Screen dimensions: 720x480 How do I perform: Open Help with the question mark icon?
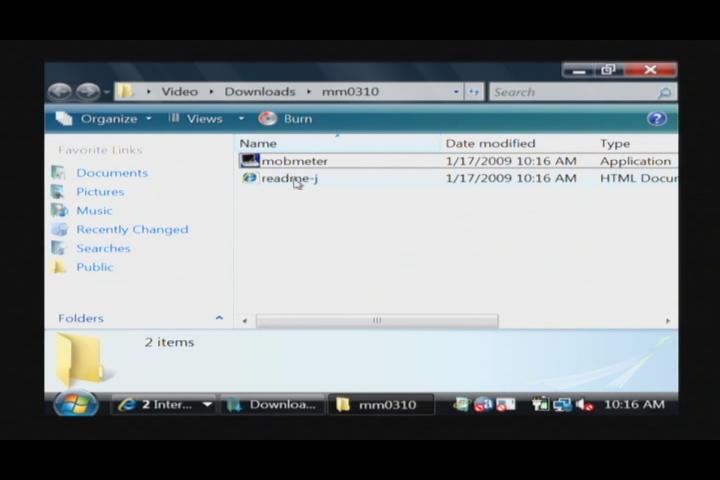(x=657, y=119)
